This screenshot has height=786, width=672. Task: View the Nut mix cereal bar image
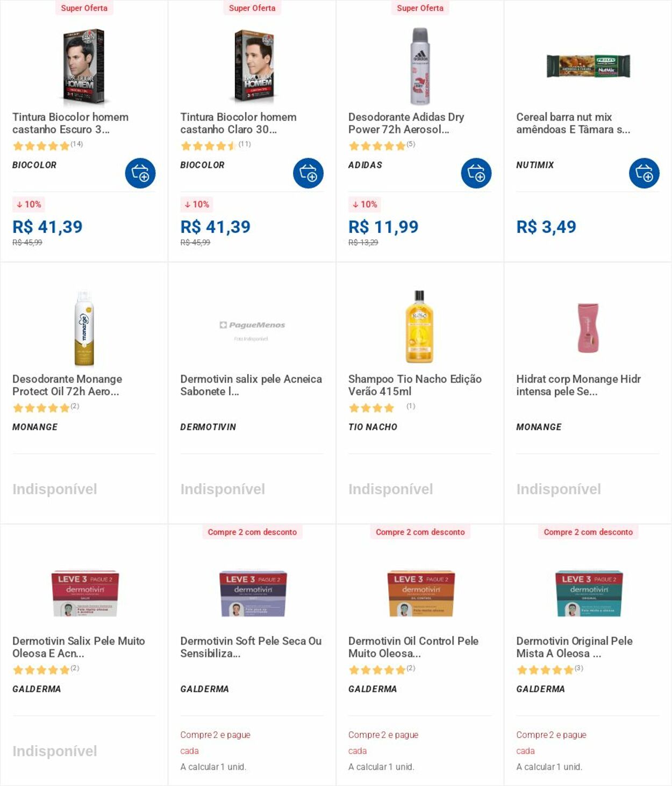point(588,66)
